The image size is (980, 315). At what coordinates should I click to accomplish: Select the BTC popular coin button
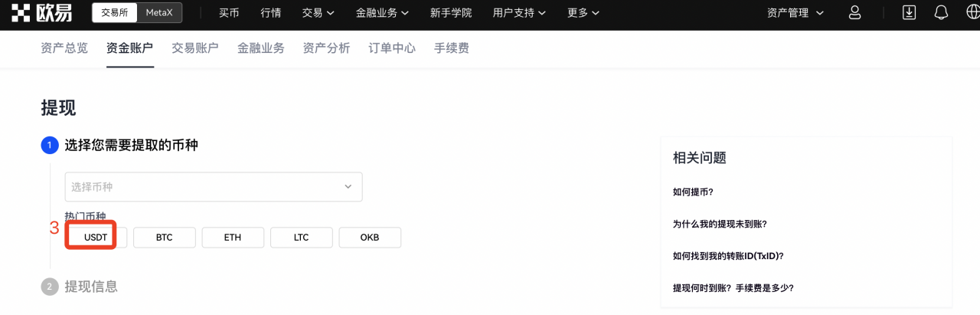(x=165, y=238)
